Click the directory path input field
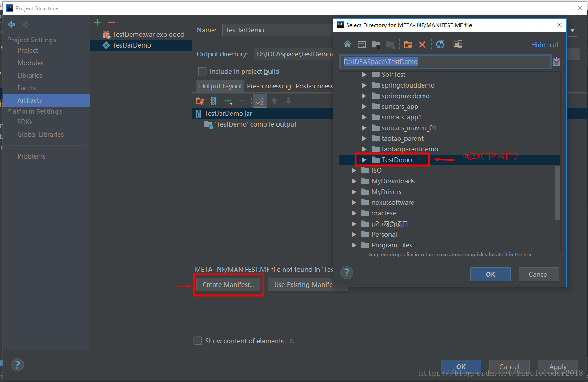Image resolution: width=588 pixels, height=382 pixels. (x=445, y=61)
